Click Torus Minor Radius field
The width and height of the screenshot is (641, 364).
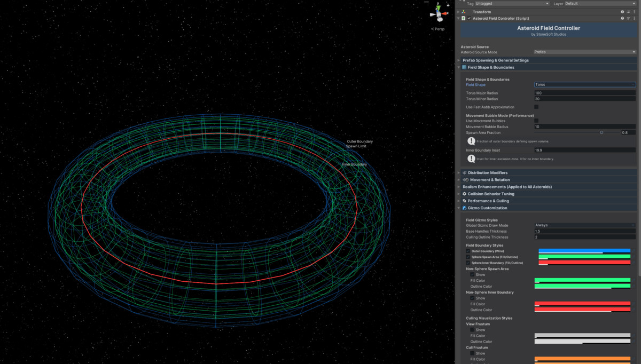(585, 99)
